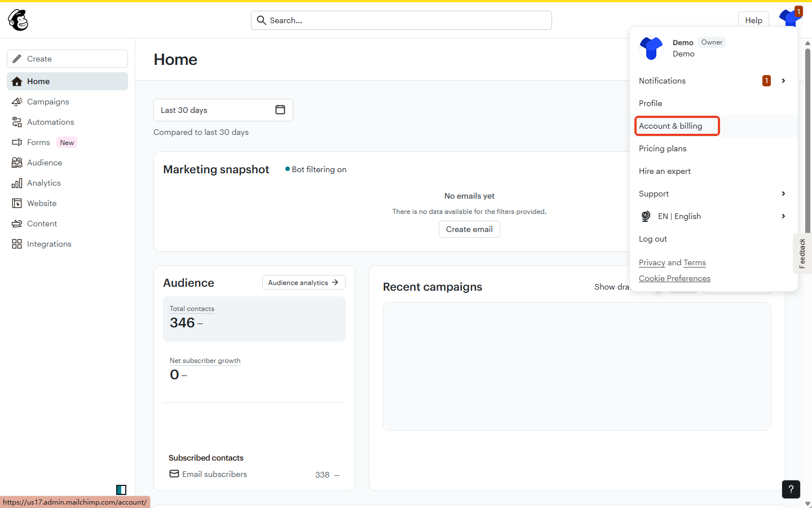The width and height of the screenshot is (812, 508).
Task: Click the Analytics bar chart icon
Action: click(x=17, y=183)
